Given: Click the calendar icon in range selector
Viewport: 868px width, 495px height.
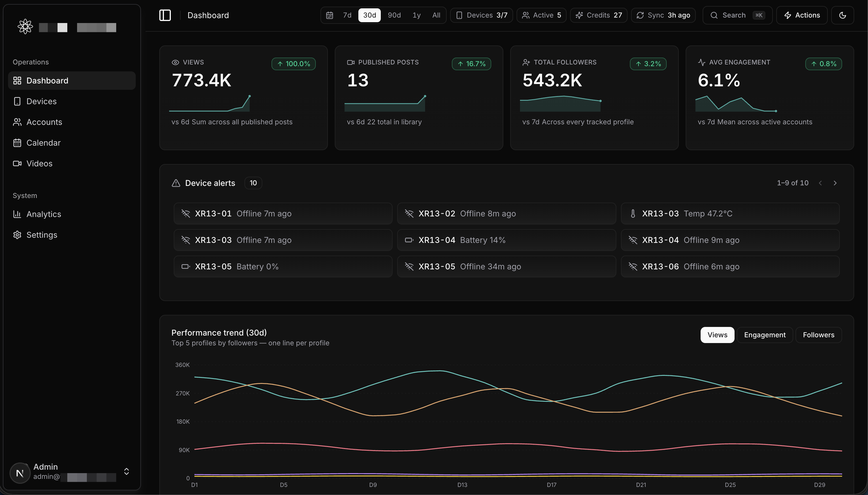Looking at the screenshot, I should (330, 15).
